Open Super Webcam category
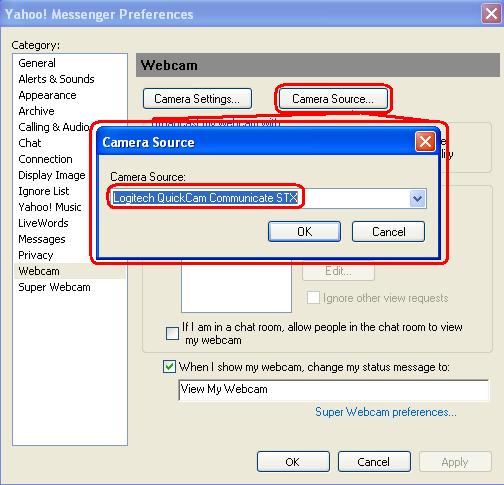The width and height of the screenshot is (504, 485). pos(54,287)
